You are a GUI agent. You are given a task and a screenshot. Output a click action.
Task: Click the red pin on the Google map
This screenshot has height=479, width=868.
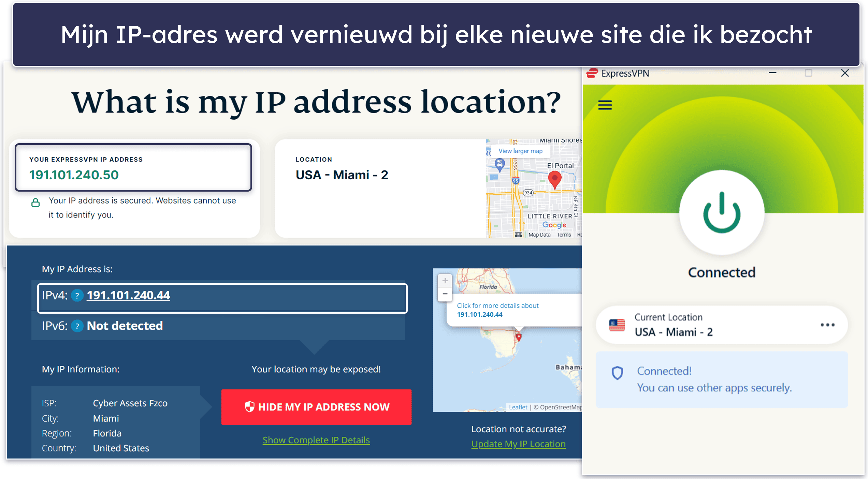554,180
